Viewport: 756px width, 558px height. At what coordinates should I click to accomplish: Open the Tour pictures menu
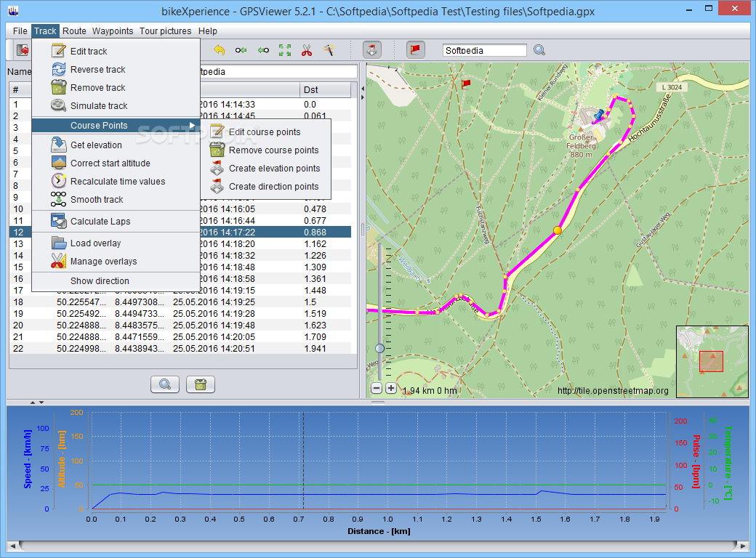pyautogui.click(x=166, y=31)
